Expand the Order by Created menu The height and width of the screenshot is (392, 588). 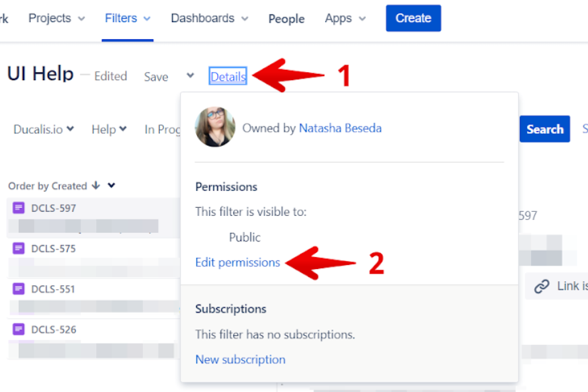(x=111, y=186)
